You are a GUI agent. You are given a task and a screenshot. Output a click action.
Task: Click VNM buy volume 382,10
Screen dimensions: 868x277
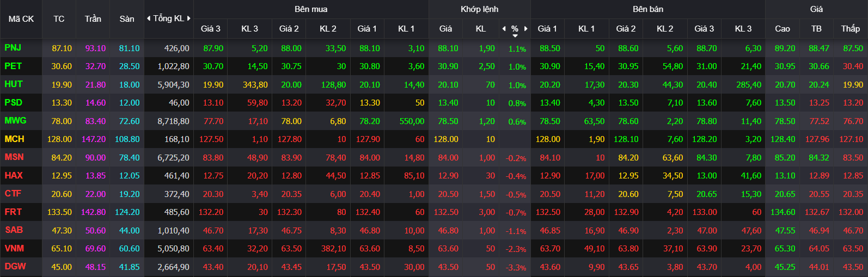(334, 249)
